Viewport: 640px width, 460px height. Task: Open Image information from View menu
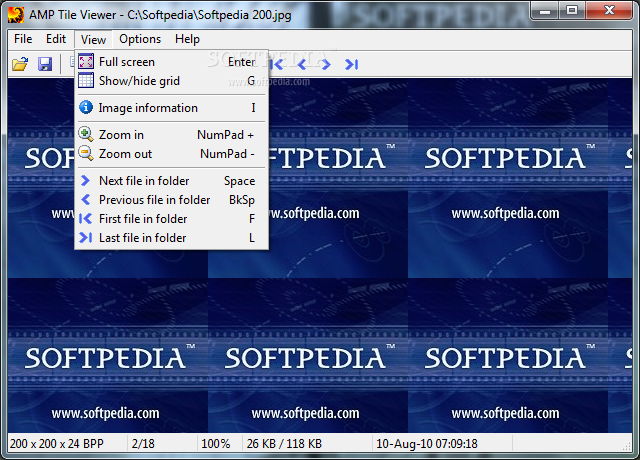point(171,108)
